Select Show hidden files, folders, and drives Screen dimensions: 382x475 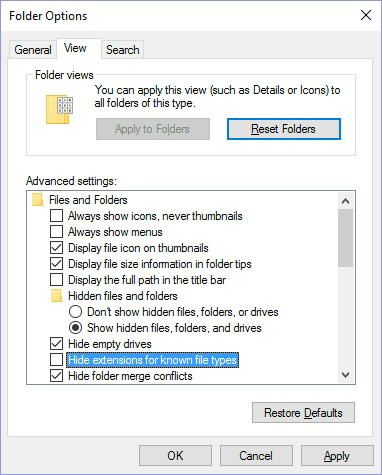point(75,328)
